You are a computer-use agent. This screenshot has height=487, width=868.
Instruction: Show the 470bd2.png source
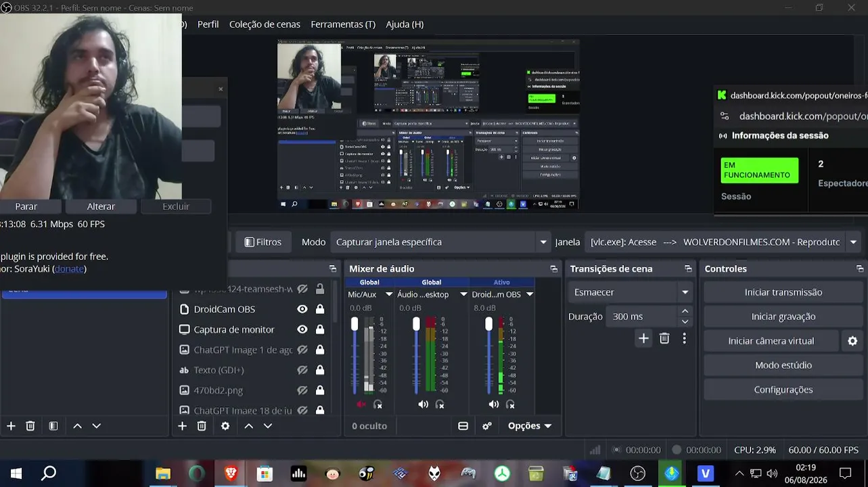(302, 390)
